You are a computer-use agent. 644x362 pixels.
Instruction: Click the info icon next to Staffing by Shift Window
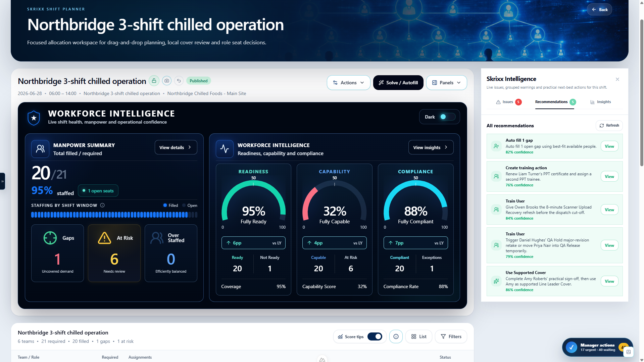click(102, 205)
